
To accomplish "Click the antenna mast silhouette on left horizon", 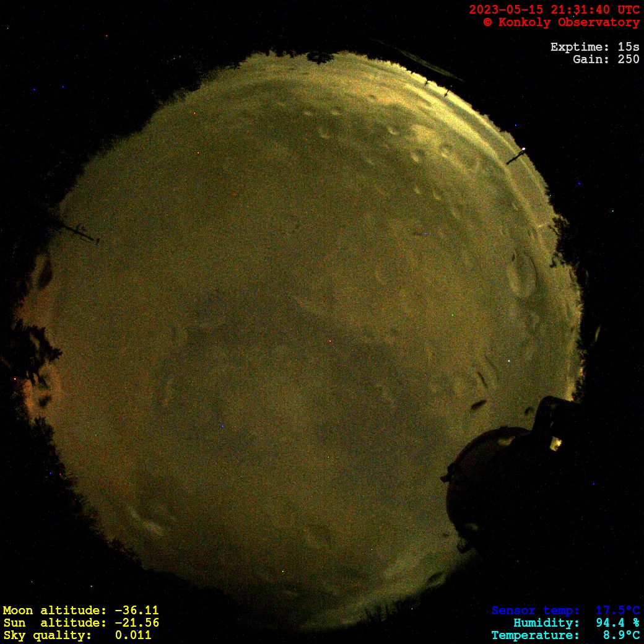I will [x=79, y=232].
